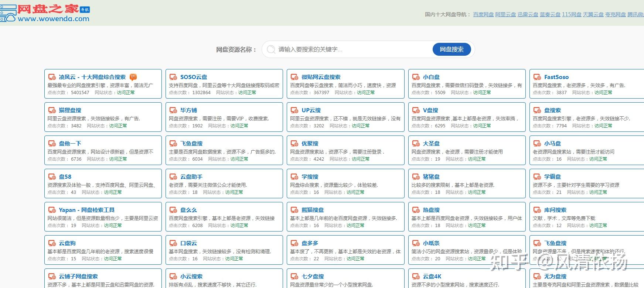
Task: Click the icon beside V盘搜
Action: pos(416,110)
